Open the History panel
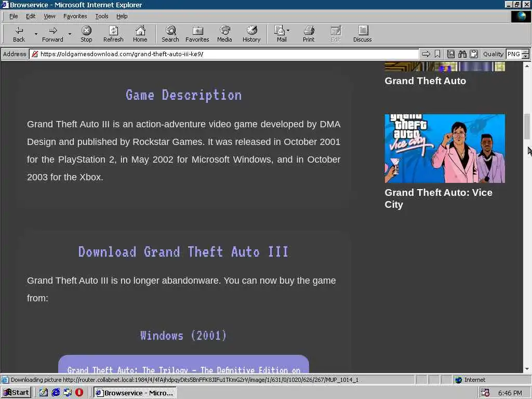The height and width of the screenshot is (399, 532). click(x=251, y=34)
